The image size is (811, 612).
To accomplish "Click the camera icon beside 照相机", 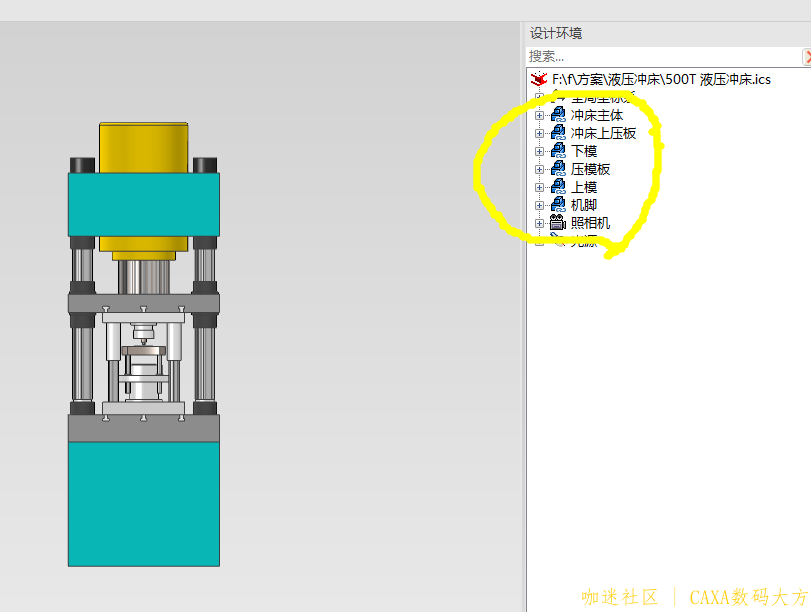I will tap(558, 223).
